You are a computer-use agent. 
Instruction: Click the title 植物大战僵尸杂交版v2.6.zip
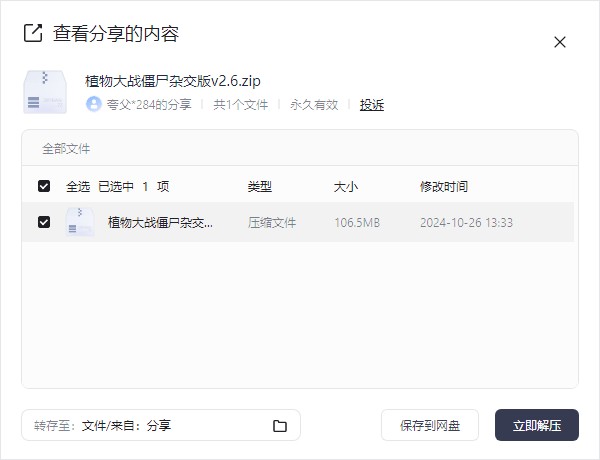pos(173,81)
